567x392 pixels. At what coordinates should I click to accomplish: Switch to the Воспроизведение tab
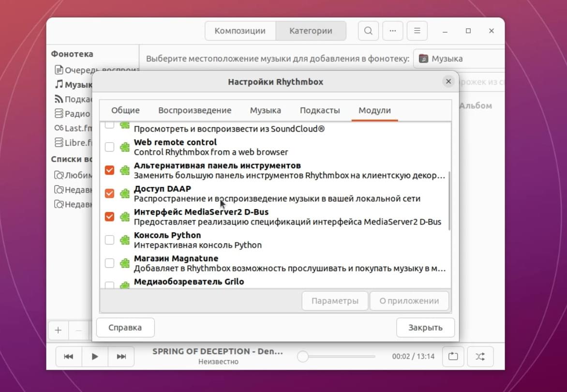194,110
